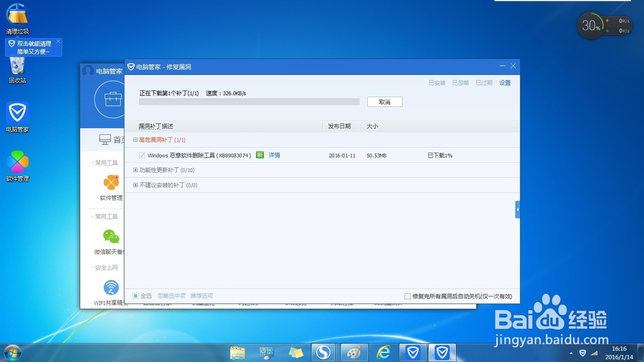
Task: Switch to 首页 tab in background window
Action: tap(111, 140)
